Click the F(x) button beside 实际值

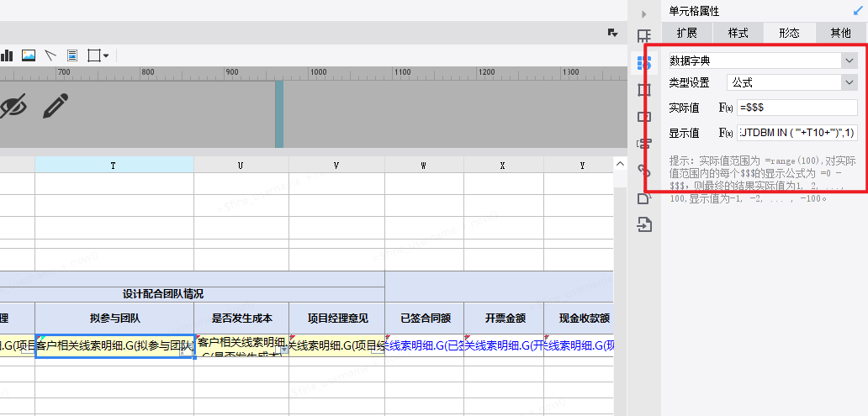(726, 108)
